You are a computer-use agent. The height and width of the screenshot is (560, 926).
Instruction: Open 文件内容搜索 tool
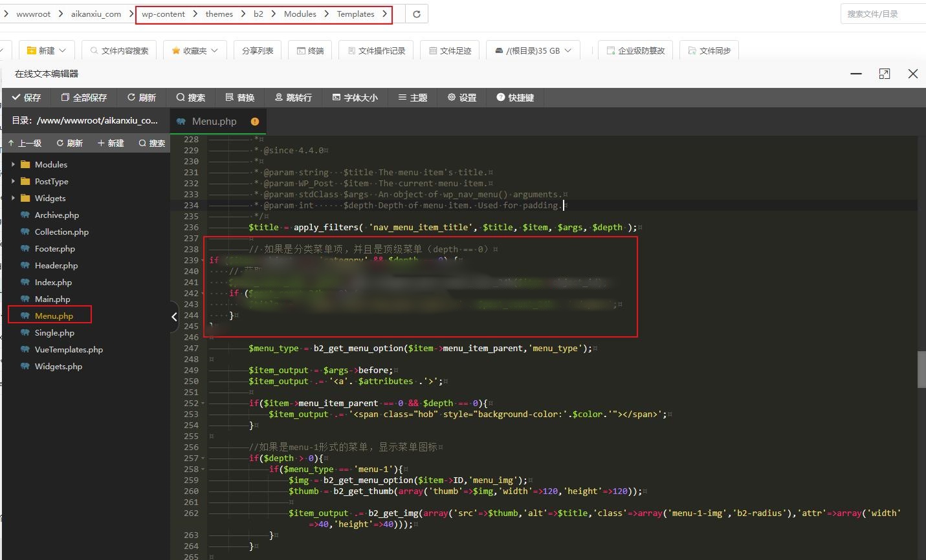pyautogui.click(x=120, y=50)
